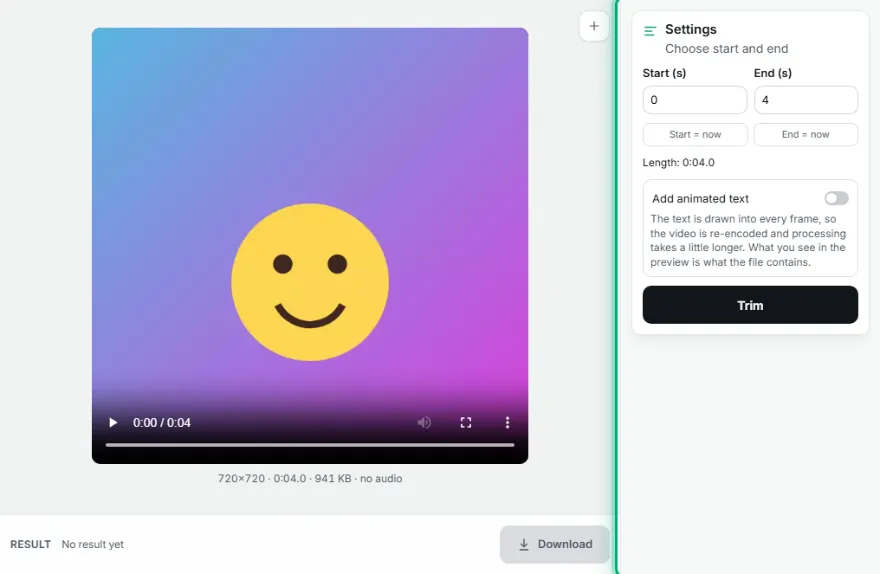This screenshot has height=574, width=880.
Task: Click the video progress bar
Action: (x=310, y=445)
